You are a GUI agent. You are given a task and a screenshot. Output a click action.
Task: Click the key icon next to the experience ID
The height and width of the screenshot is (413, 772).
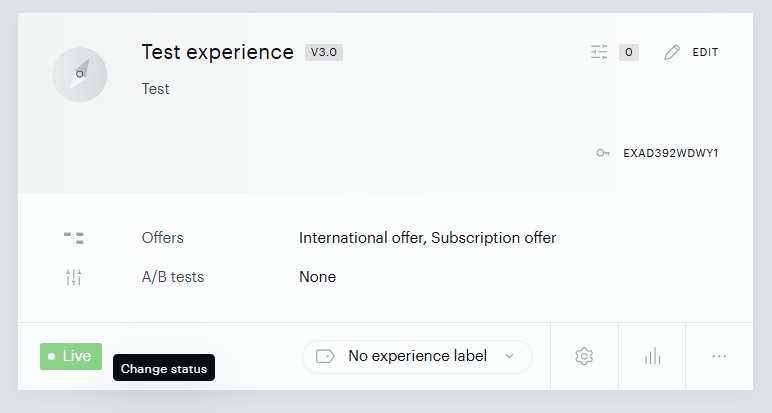(603, 153)
